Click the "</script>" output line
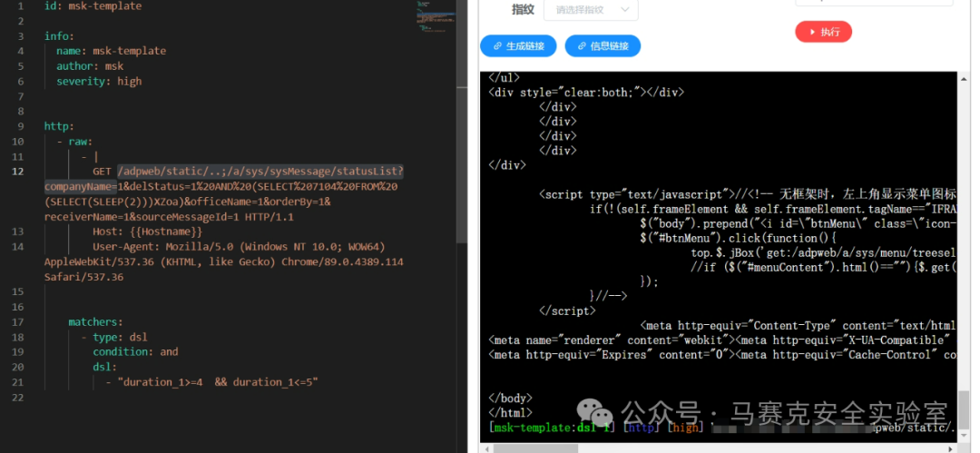Image resolution: width=980 pixels, height=453 pixels. tap(567, 311)
